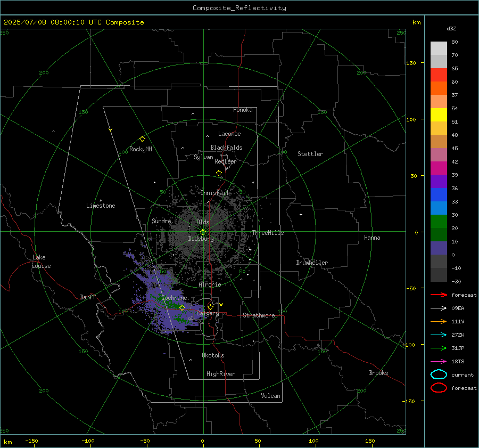Click the orange 111V arrow in legend

(x=439, y=321)
